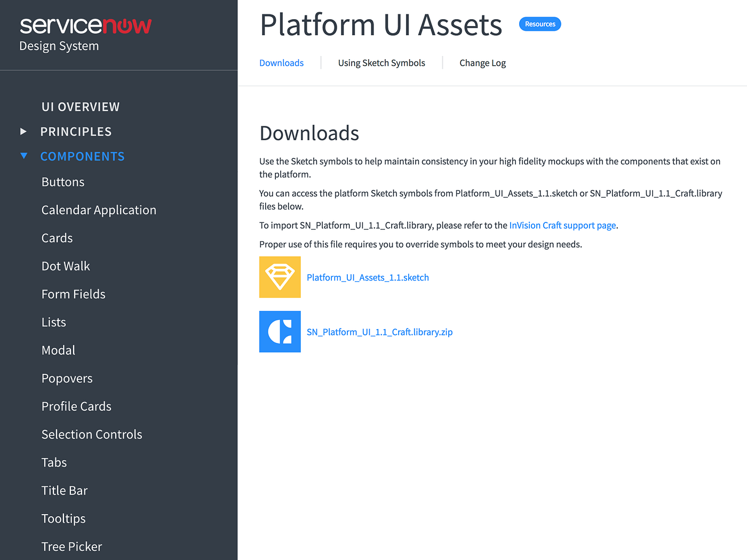Open the Dot Walk component
747x560 pixels.
[x=66, y=266]
